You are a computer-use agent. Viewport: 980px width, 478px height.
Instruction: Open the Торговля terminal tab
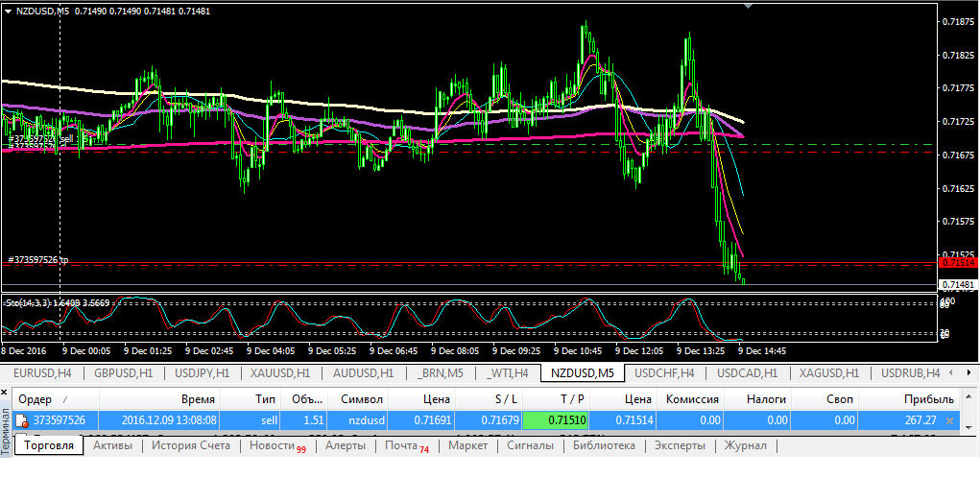pos(49,445)
